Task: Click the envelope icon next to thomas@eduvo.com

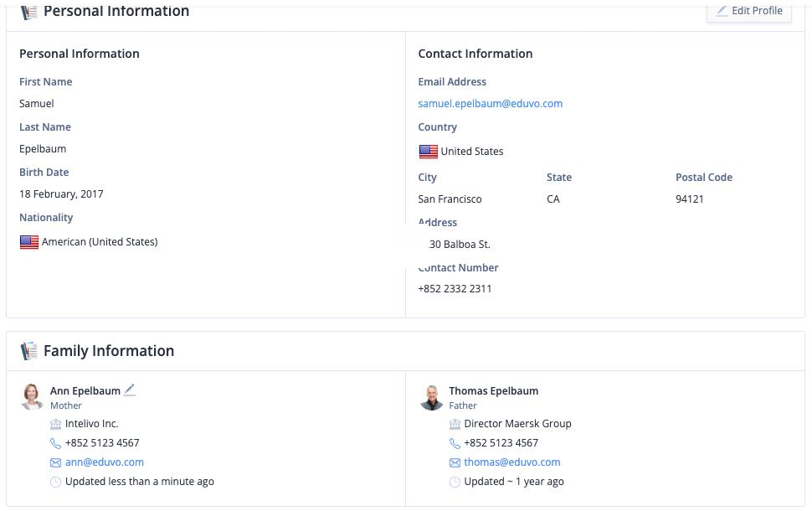Action: [x=455, y=462]
